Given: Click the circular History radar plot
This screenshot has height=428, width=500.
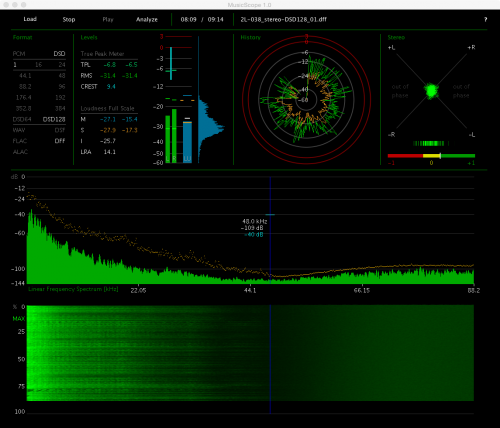Looking at the screenshot, I should pyautogui.click(x=306, y=99).
